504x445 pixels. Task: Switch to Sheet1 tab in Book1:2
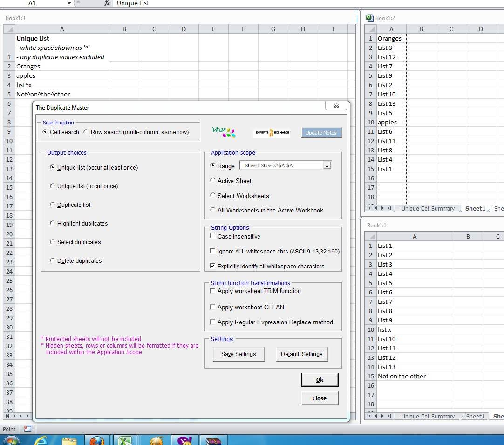click(475, 208)
